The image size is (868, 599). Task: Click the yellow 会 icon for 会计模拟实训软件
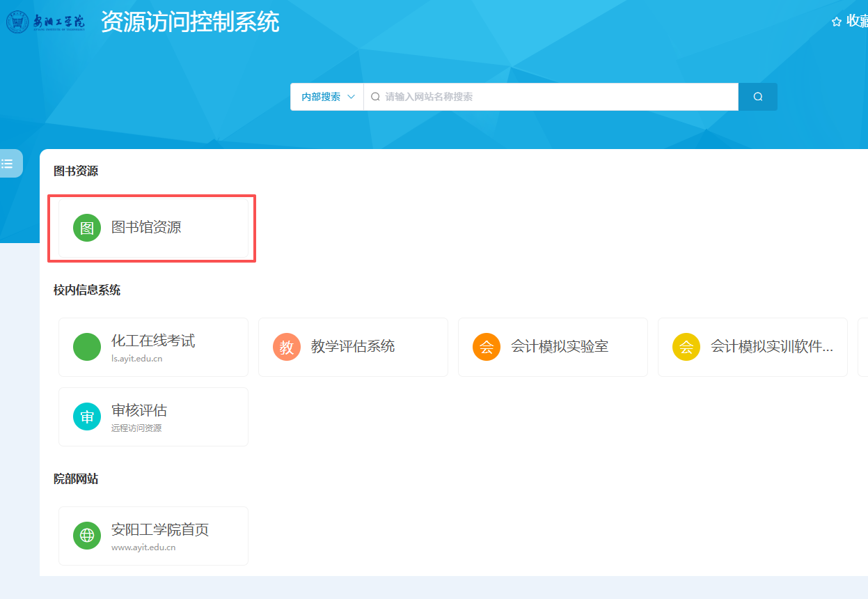click(686, 347)
